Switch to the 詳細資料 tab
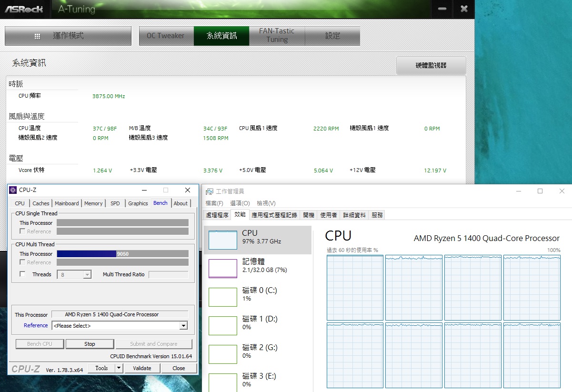The width and height of the screenshot is (572, 392). 355,215
